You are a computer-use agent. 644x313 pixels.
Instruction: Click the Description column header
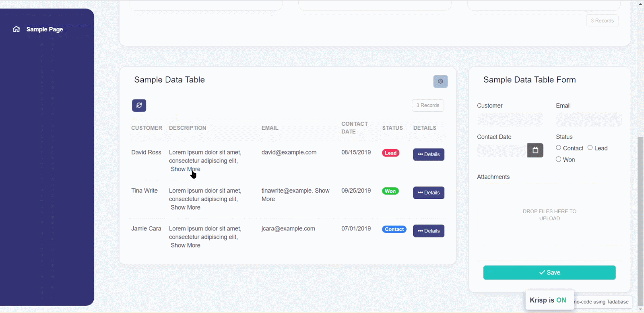click(x=188, y=128)
